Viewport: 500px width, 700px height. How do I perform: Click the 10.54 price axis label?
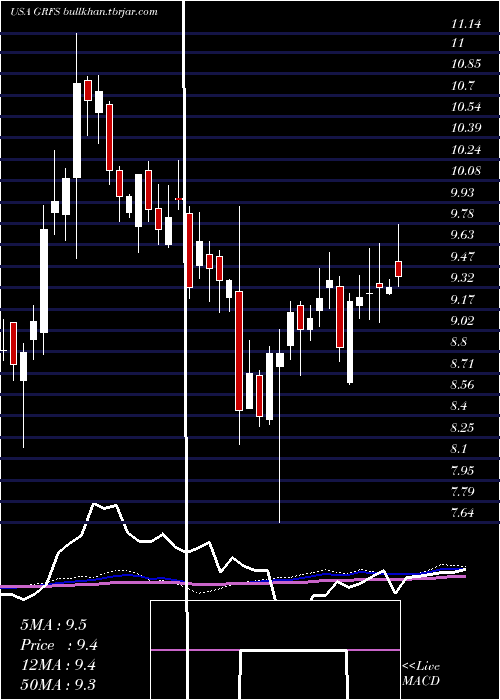tap(466, 107)
